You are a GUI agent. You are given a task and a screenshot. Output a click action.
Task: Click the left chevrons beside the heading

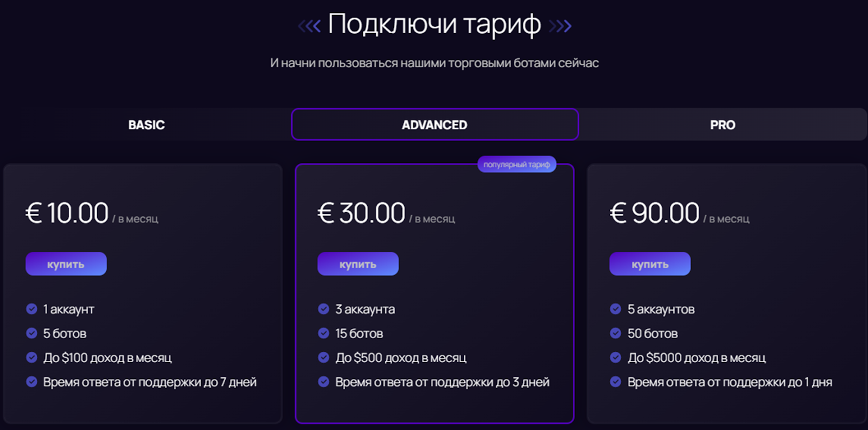[x=310, y=26]
